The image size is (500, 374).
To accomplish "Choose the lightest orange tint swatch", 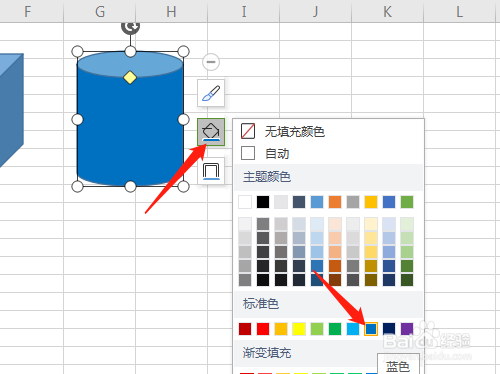I will (335, 224).
